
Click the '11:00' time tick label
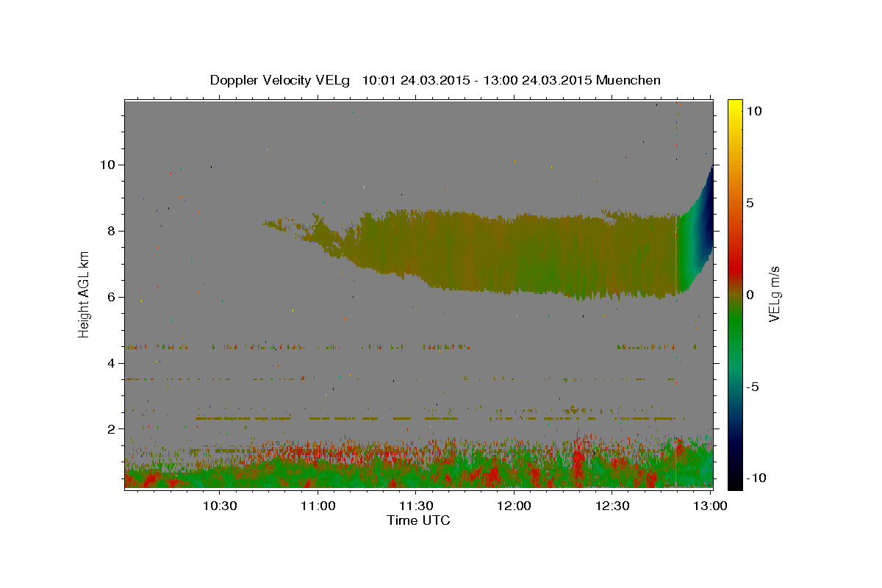(x=318, y=506)
